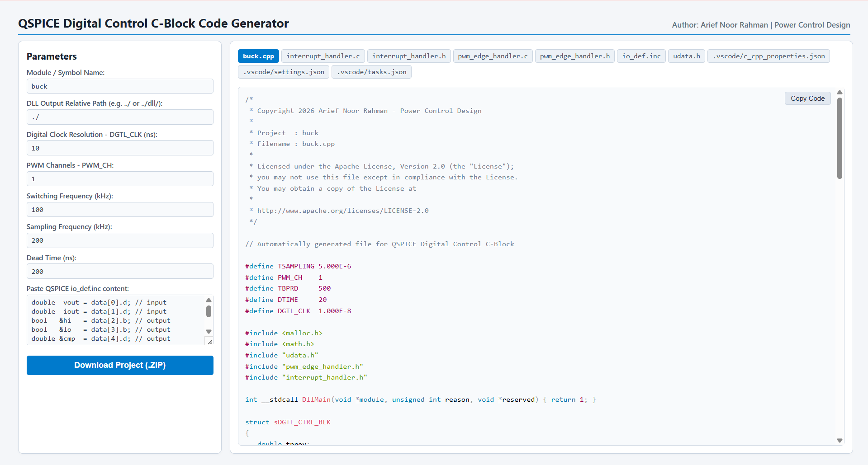The height and width of the screenshot is (465, 868).
Task: Click the code panel scroll down arrow
Action: pyautogui.click(x=840, y=440)
